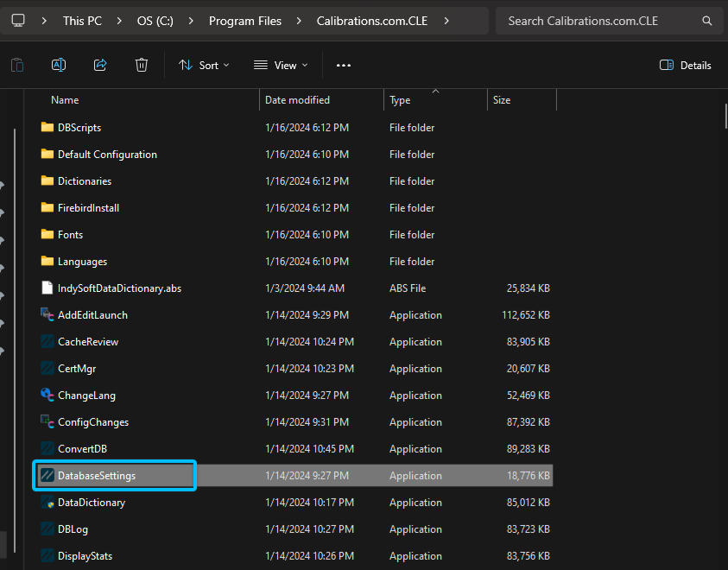Click the Share icon in toolbar

pyautogui.click(x=100, y=65)
